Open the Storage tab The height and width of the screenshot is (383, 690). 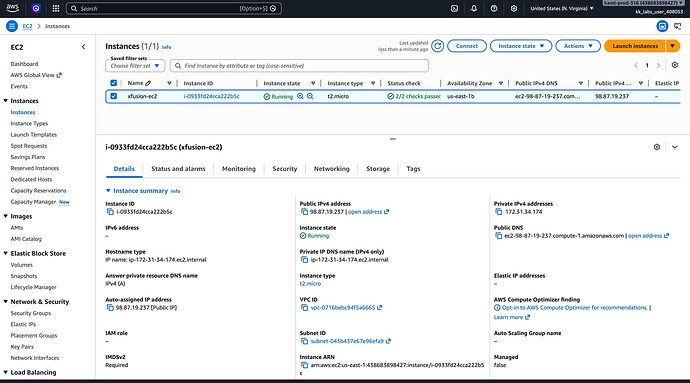(x=378, y=169)
